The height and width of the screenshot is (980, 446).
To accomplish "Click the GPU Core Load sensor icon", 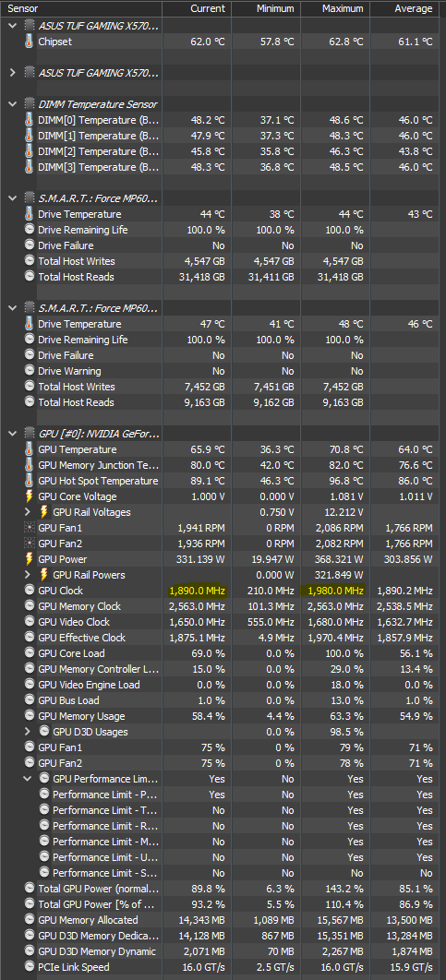I will pyautogui.click(x=30, y=653).
